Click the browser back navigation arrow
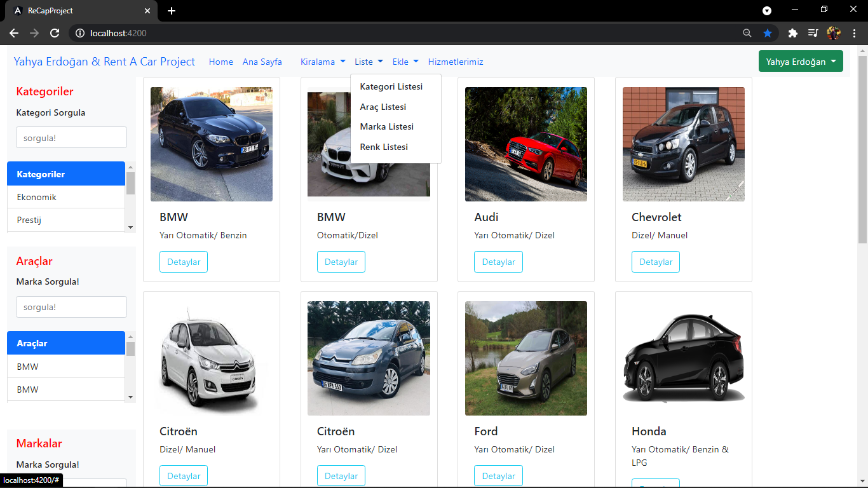 pos(14,33)
